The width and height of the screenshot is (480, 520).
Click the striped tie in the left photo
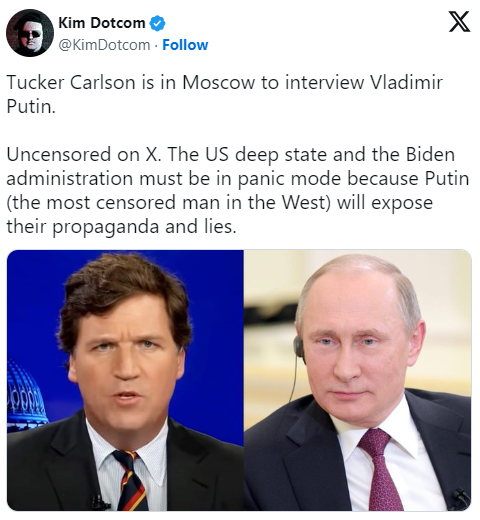point(132,480)
